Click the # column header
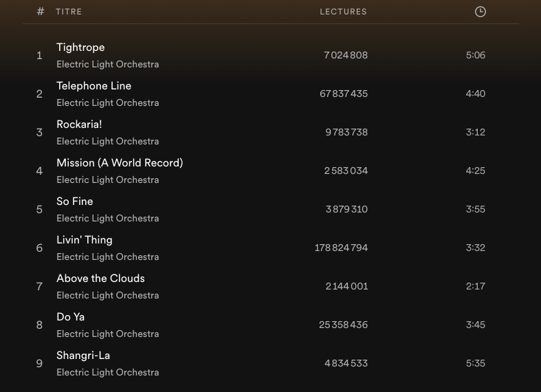 (41, 12)
